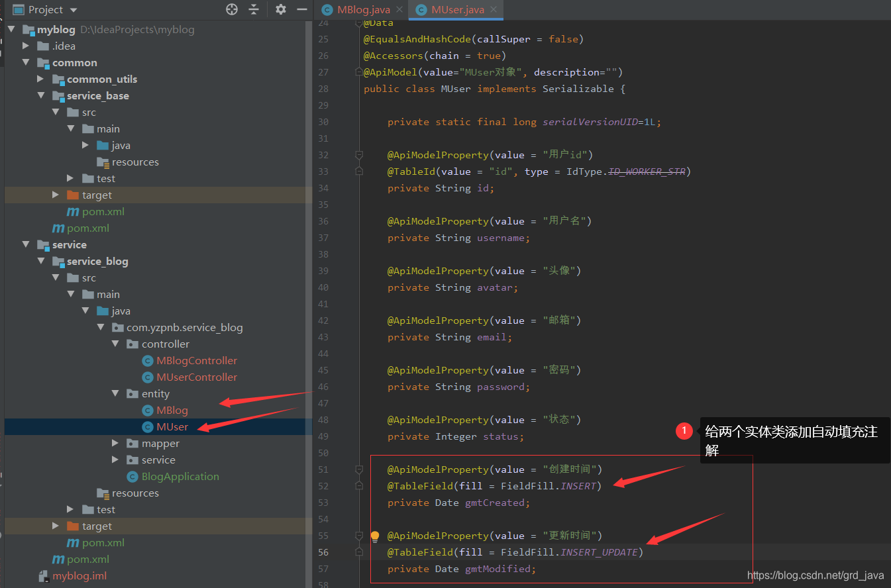Open pom.xml inside service_base
Screen dimensions: 891x588
point(103,212)
